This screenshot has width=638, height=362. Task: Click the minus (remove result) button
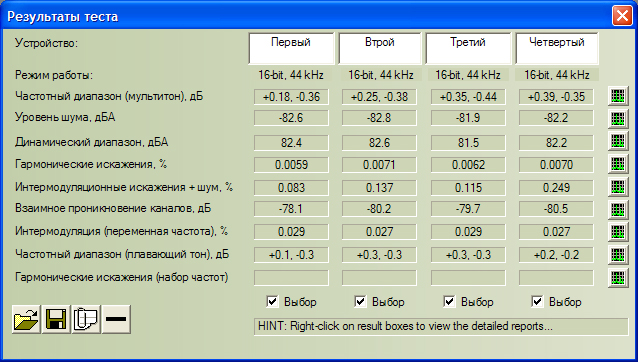point(116,319)
